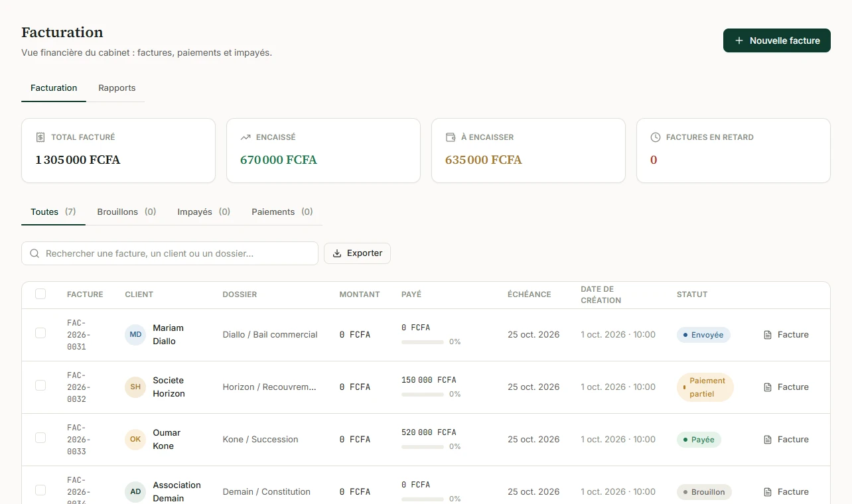Viewport: 852px width, 504px height.
Task: Click the document icon in the Societe Horizon row
Action: (768, 387)
